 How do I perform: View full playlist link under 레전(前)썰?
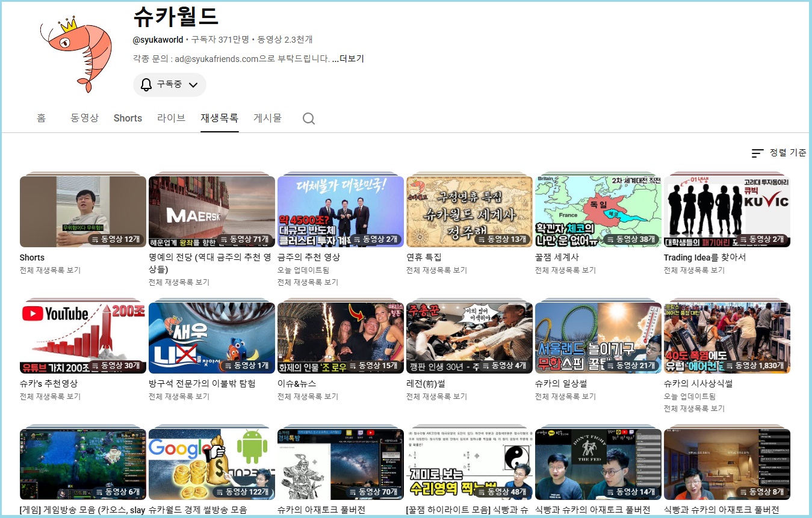[436, 397]
